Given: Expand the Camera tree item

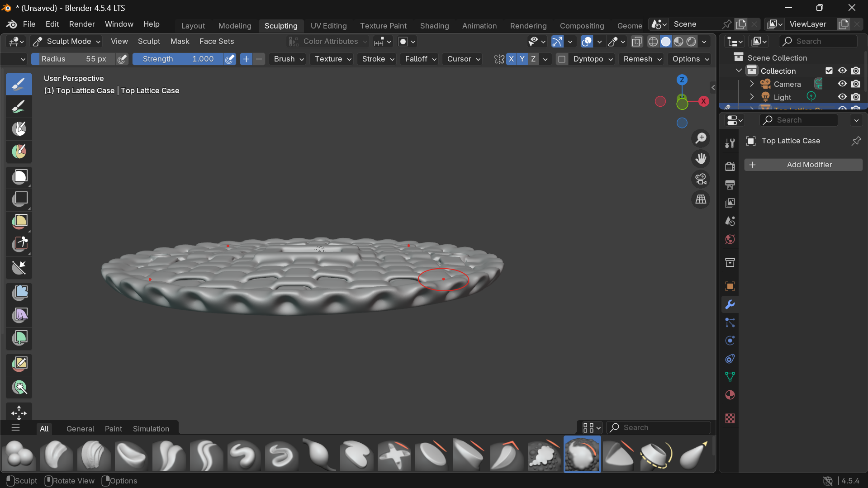Looking at the screenshot, I should pos(752,84).
